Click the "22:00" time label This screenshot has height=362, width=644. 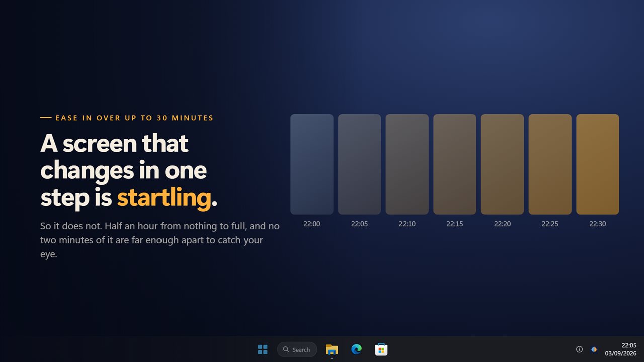coord(312,224)
